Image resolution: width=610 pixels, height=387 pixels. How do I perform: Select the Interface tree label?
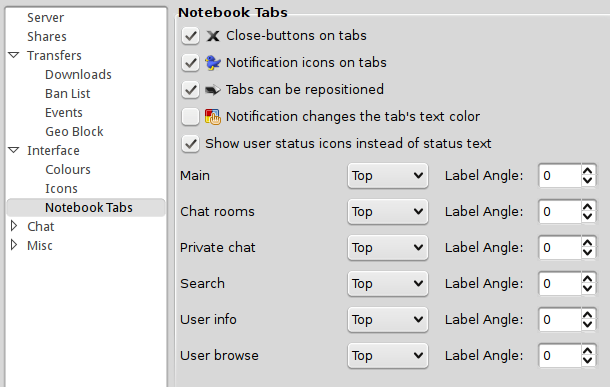coord(53,151)
